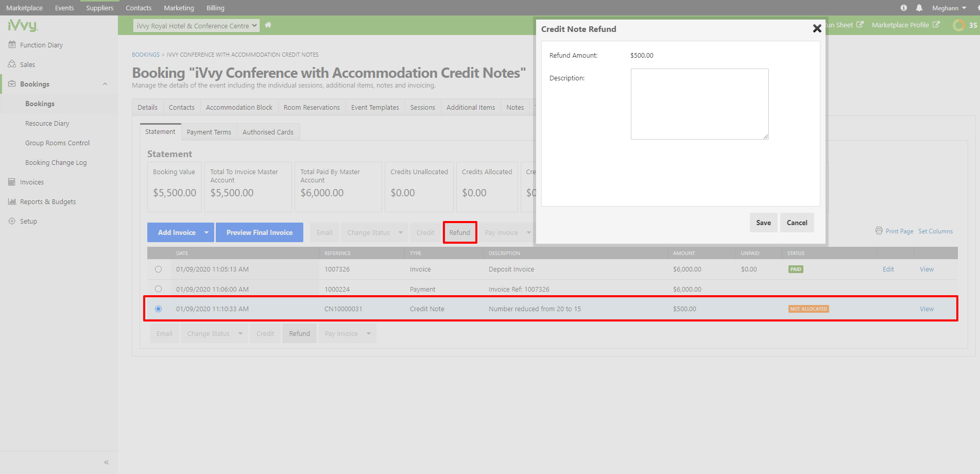Click the Invoices sidebar icon

pos(12,182)
